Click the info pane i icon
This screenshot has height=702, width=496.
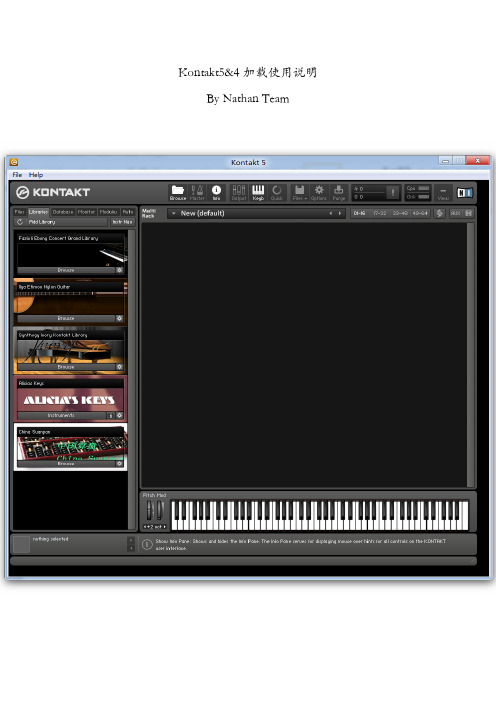click(147, 544)
